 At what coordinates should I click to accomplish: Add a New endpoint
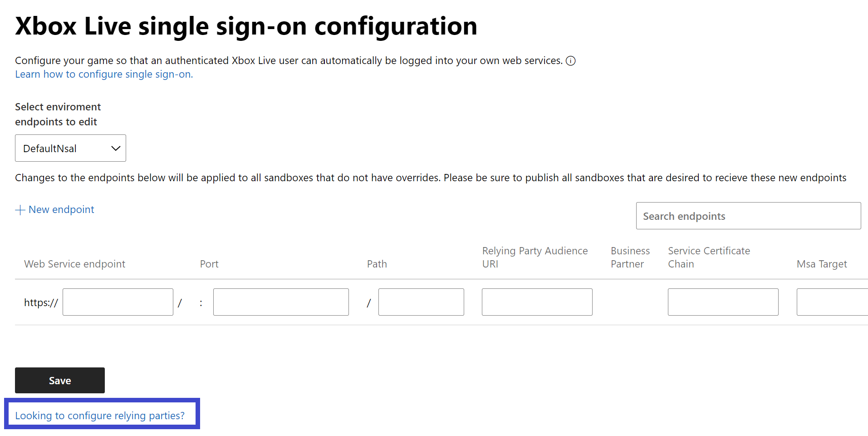(55, 209)
